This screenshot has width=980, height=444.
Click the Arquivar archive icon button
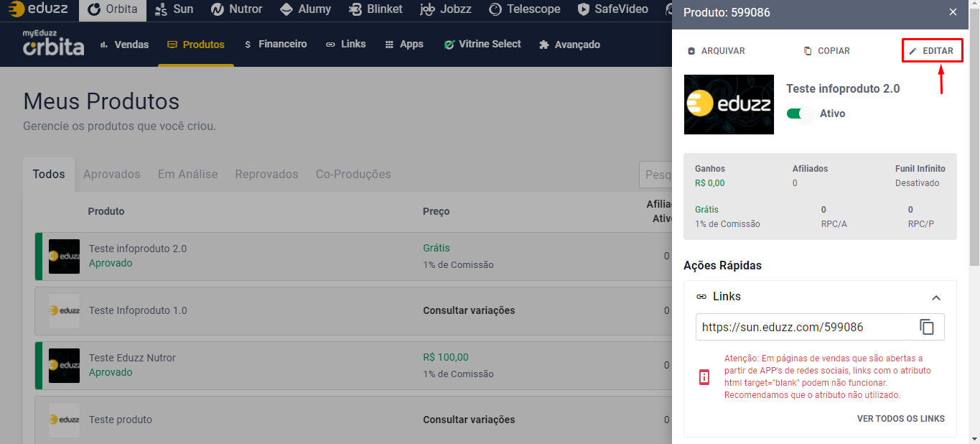coord(716,51)
